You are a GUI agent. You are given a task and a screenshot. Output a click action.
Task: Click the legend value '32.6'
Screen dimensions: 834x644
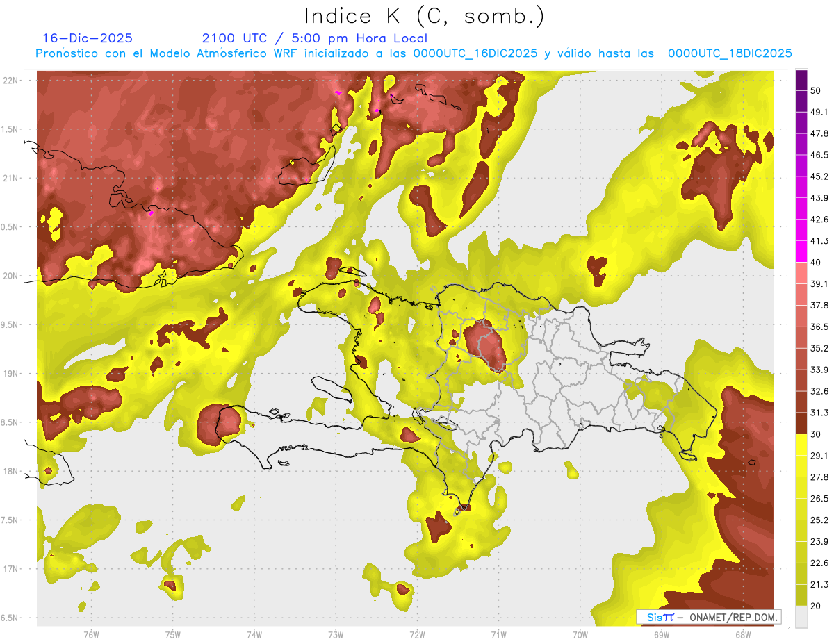click(x=819, y=391)
